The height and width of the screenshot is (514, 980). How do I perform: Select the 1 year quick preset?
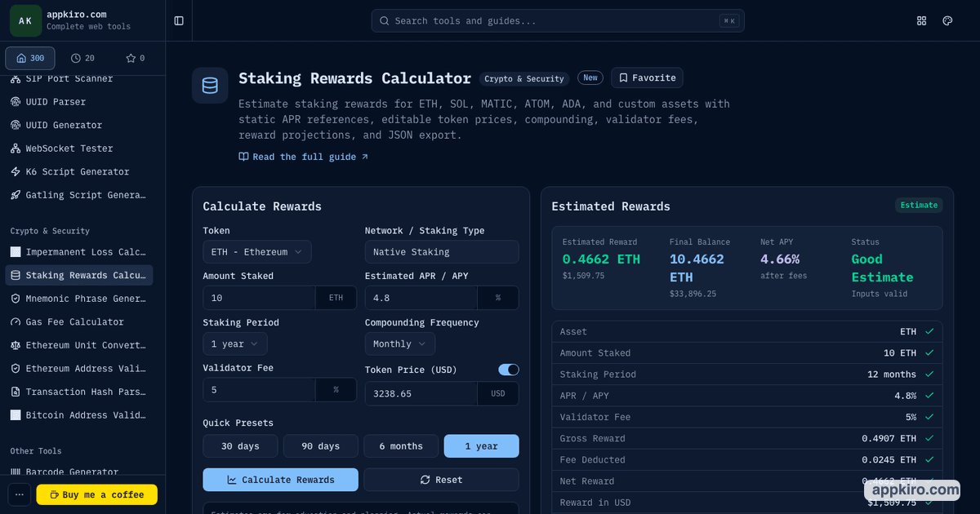[x=481, y=446]
